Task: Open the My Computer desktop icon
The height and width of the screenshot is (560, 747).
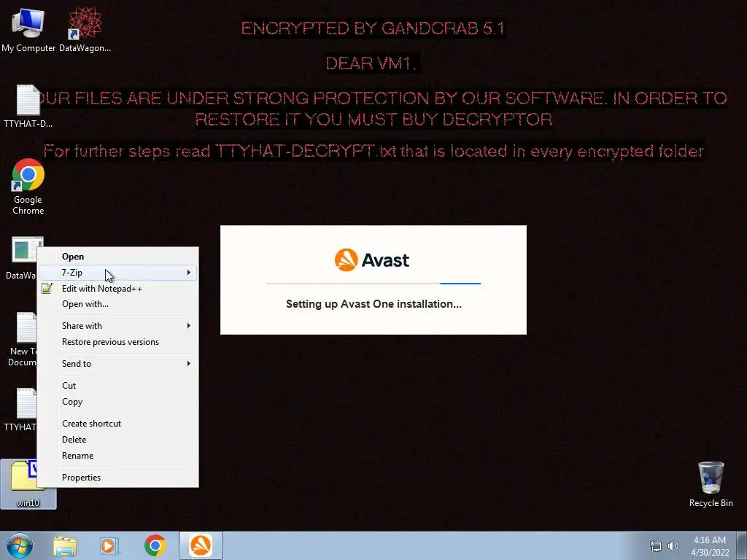Action: click(x=28, y=29)
